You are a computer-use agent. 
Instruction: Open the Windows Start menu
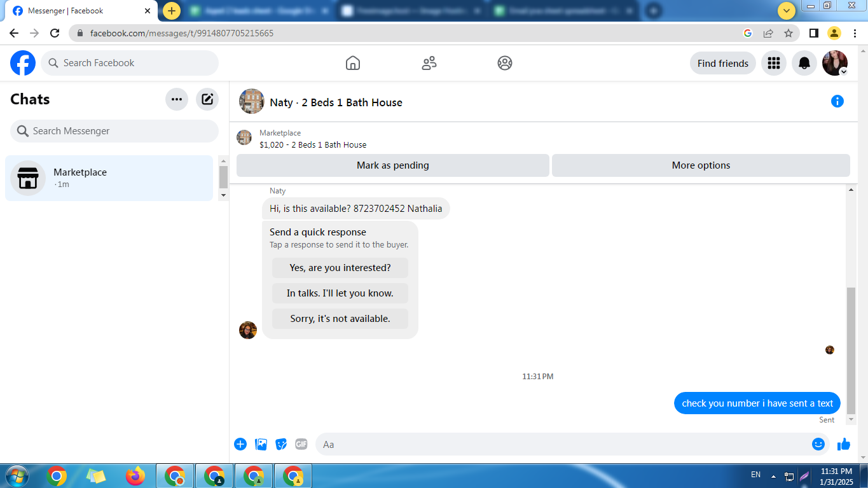click(x=16, y=476)
